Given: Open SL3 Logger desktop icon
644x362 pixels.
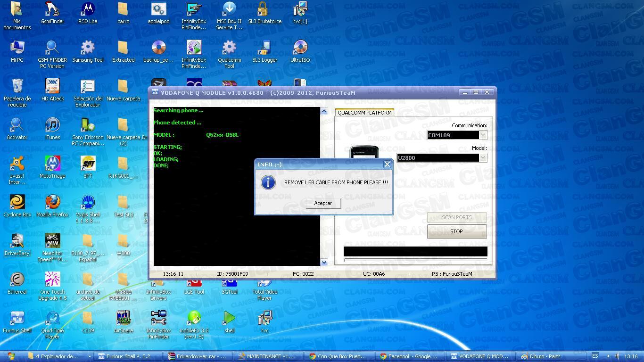Looking at the screenshot, I should tap(264, 52).
